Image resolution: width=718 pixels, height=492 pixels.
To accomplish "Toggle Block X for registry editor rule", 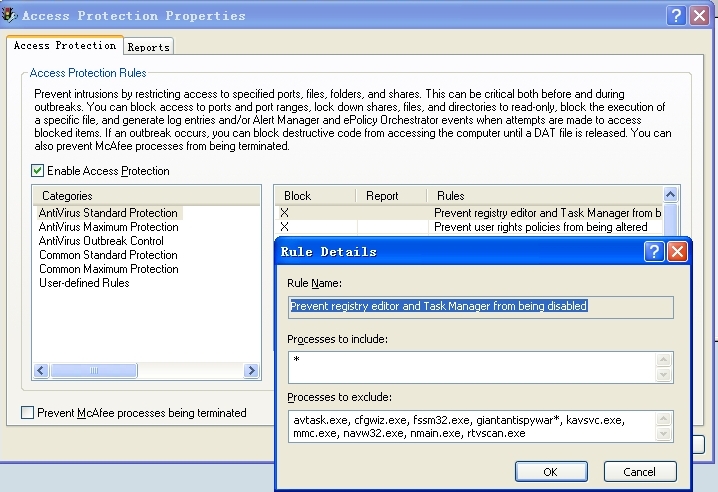I will pos(285,213).
